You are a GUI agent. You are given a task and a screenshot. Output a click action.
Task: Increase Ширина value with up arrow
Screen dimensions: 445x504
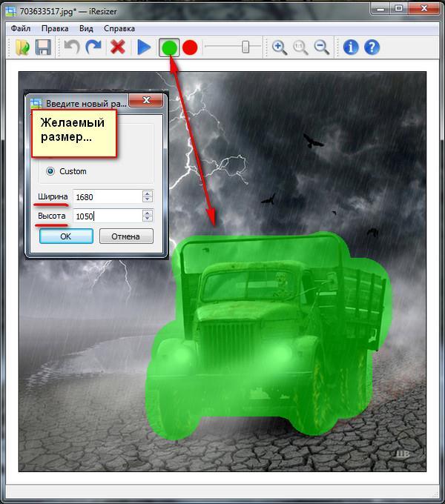coord(147,193)
